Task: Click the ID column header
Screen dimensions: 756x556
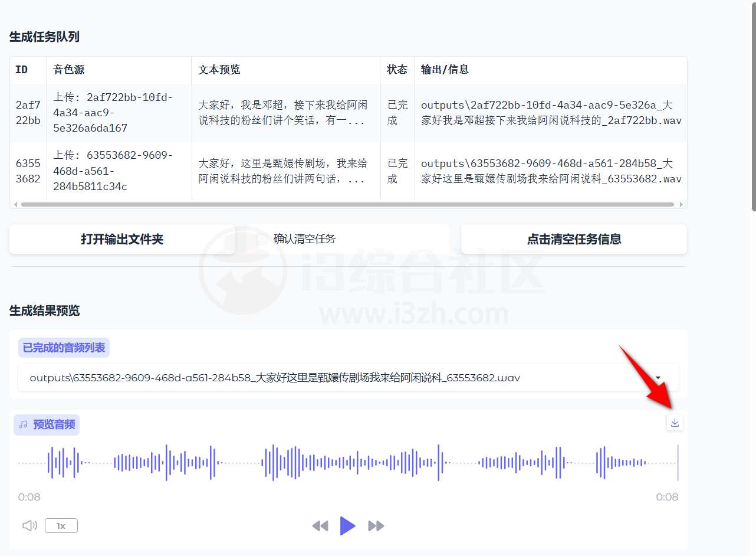Action: coord(28,70)
